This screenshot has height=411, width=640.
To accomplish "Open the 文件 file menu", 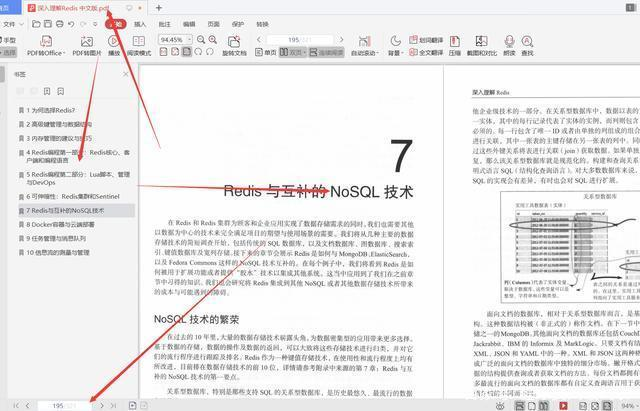I will pyautogui.click(x=12, y=24).
